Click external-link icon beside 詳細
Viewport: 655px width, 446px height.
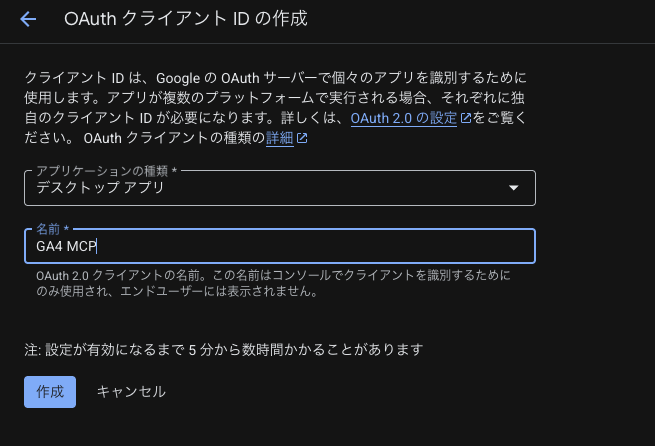302,138
